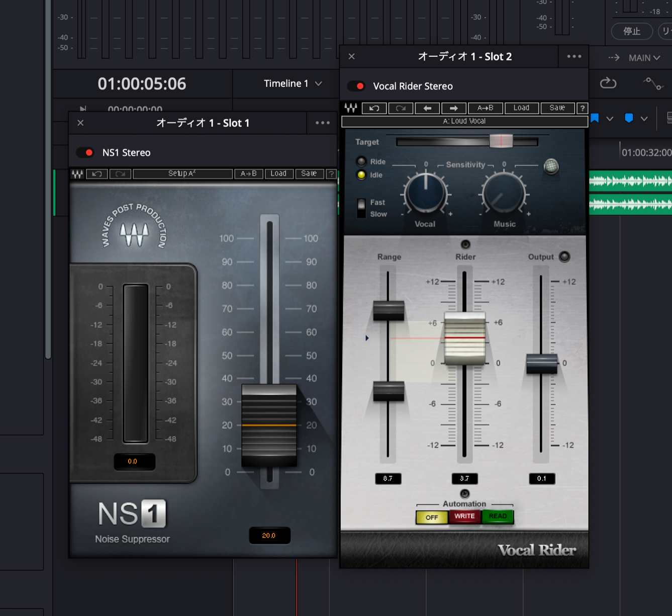Open the MAIN bus dropdown

(644, 58)
